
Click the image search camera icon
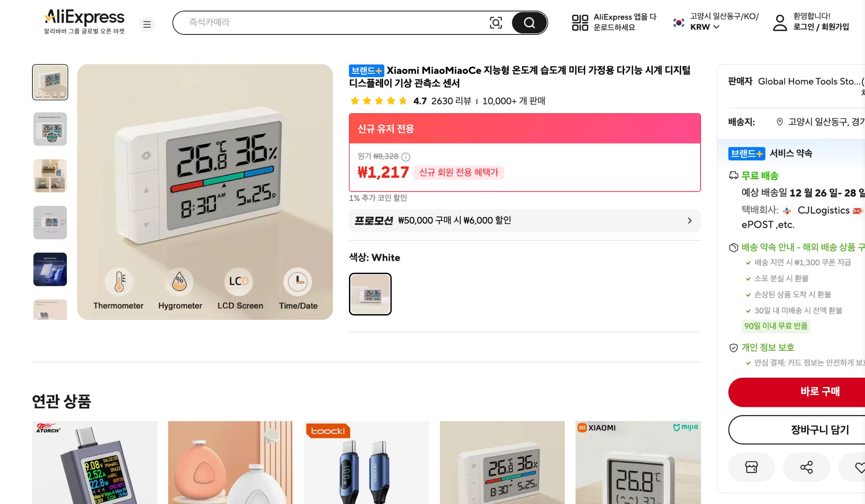[495, 23]
